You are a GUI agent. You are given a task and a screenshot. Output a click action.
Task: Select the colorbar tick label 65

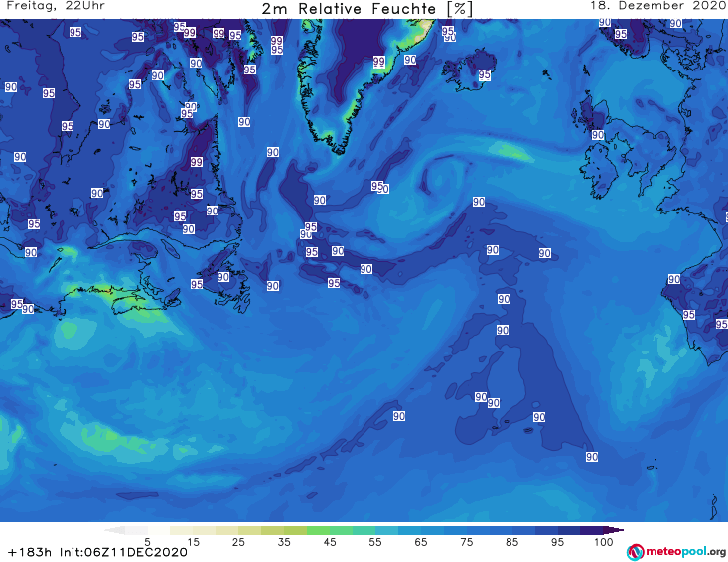click(x=421, y=542)
